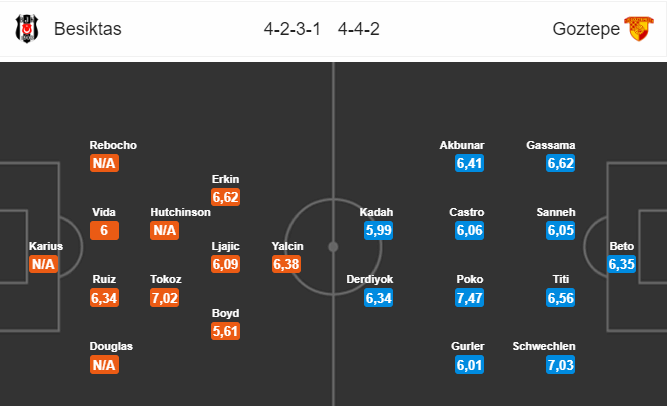Screen dimensions: 667x406
Task: Click Gassama's 6,62 rating badge
Action: [561, 163]
